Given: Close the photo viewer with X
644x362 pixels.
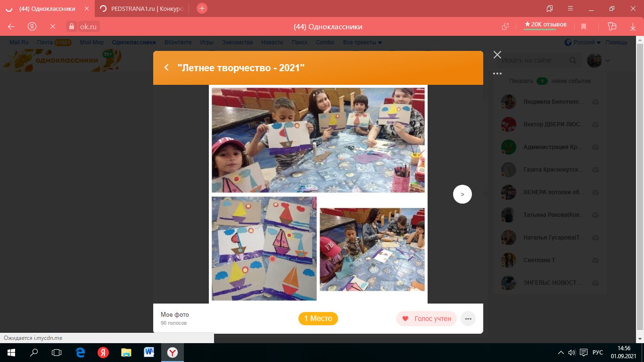Looking at the screenshot, I should point(497,55).
